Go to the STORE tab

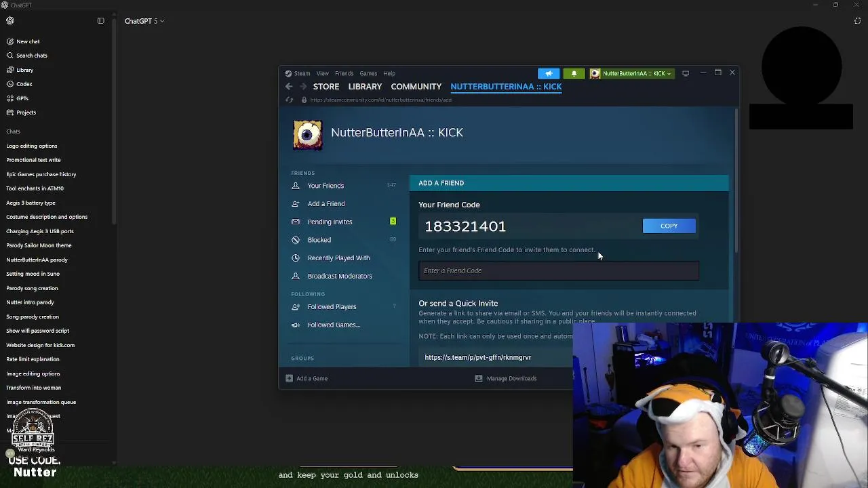326,87
